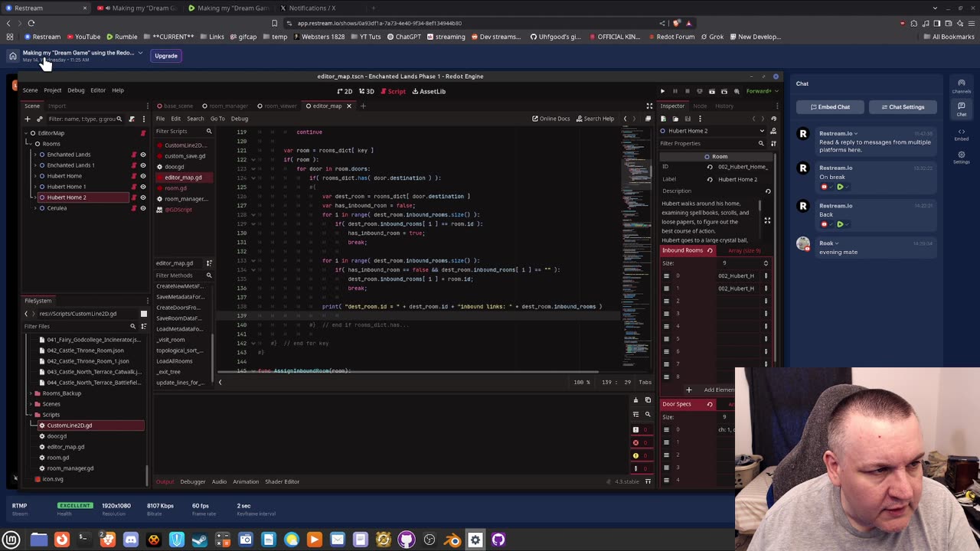This screenshot has width=980, height=551.
Task: Open Restream Embed sidebar icon
Action: point(962,135)
